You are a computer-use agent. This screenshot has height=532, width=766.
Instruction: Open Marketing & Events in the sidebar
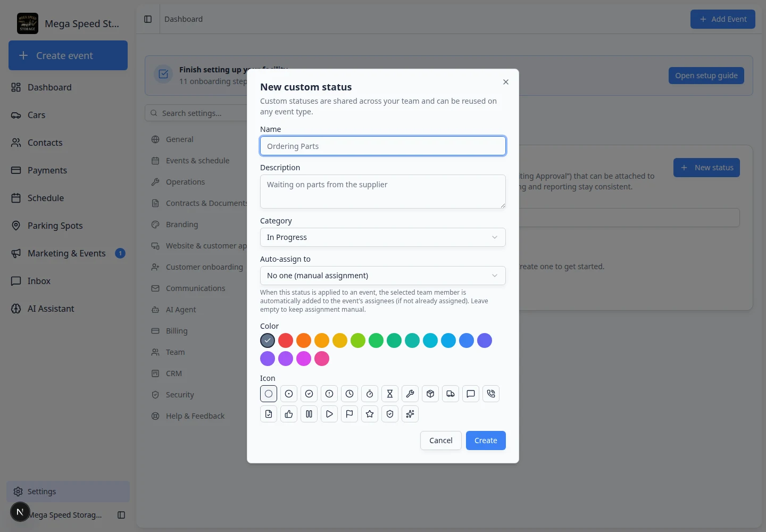coord(68,253)
